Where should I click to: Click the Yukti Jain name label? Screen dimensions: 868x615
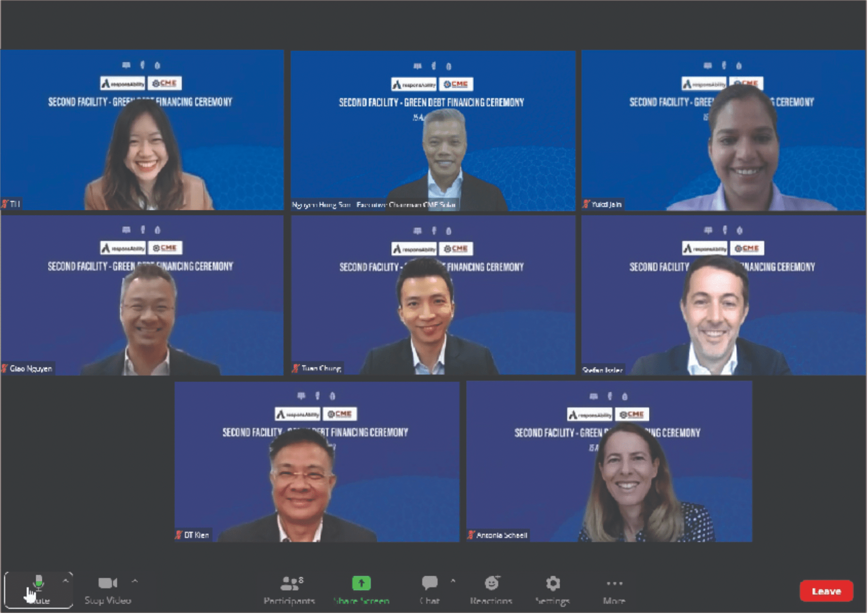606,205
